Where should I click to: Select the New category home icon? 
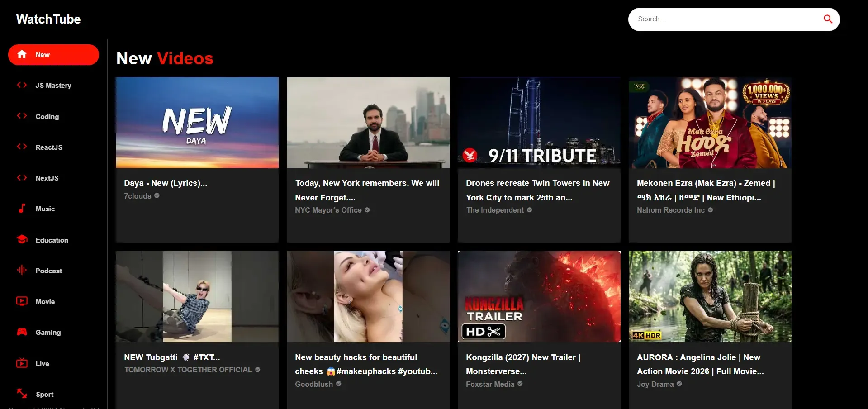pos(22,54)
